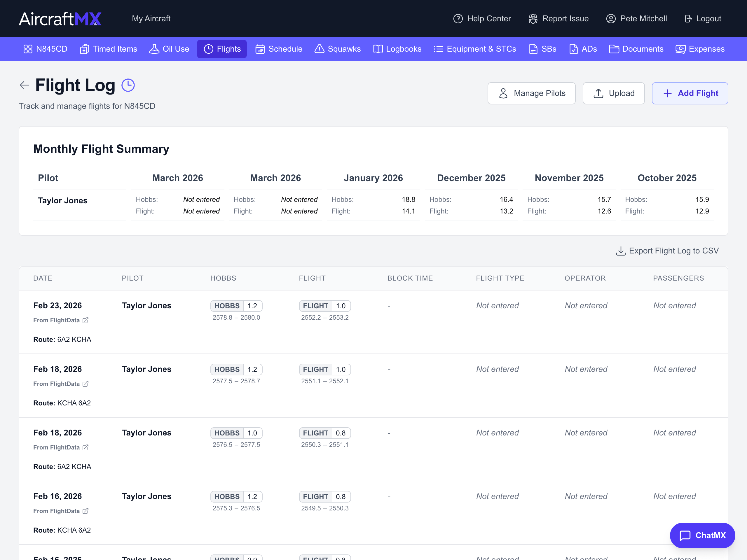Click the 'October 2025' summary column heading

click(x=667, y=178)
